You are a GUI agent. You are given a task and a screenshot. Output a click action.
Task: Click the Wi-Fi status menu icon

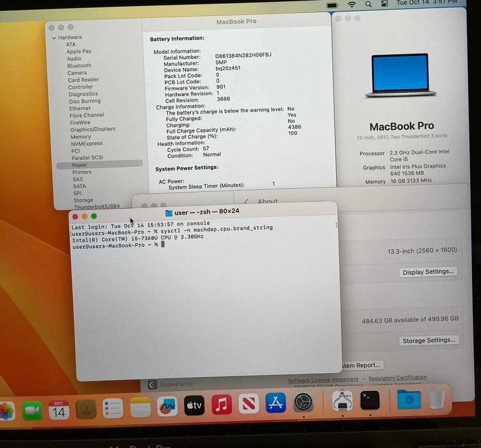pyautogui.click(x=352, y=4)
